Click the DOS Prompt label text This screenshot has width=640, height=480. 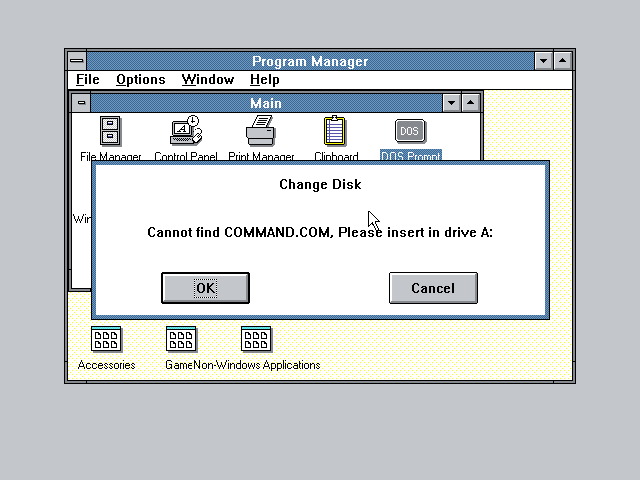pyautogui.click(x=411, y=156)
